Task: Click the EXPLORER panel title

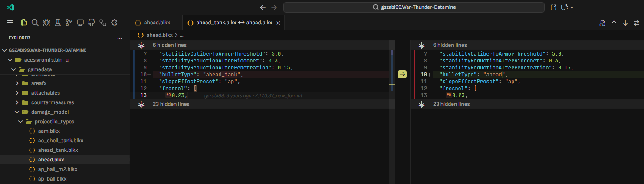Action: point(20,38)
